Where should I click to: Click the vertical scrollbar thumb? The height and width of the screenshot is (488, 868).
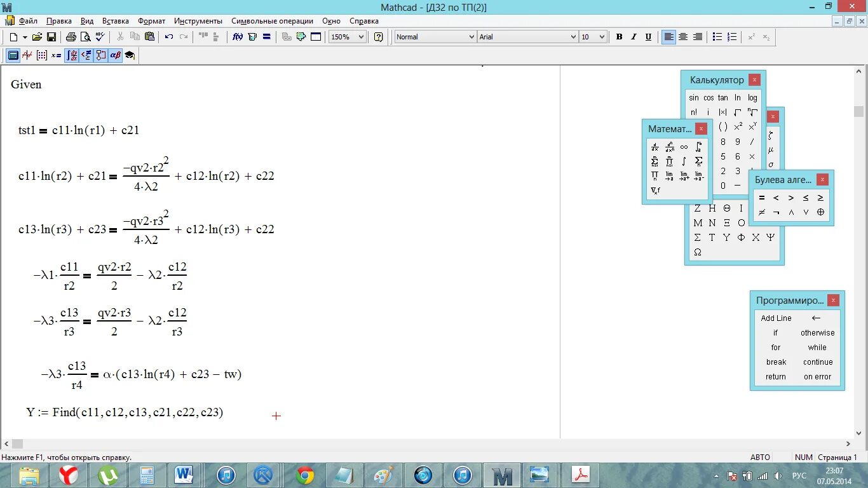859,112
